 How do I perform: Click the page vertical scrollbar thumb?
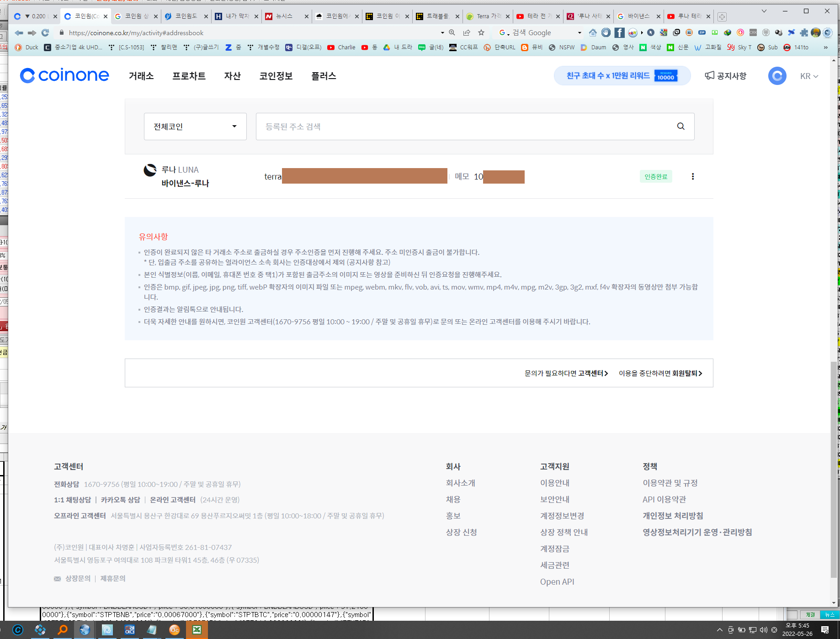pos(834,470)
